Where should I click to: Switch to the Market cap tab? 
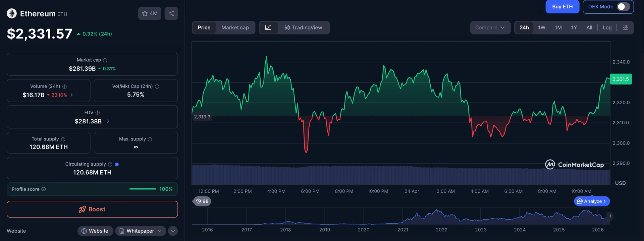(x=235, y=27)
